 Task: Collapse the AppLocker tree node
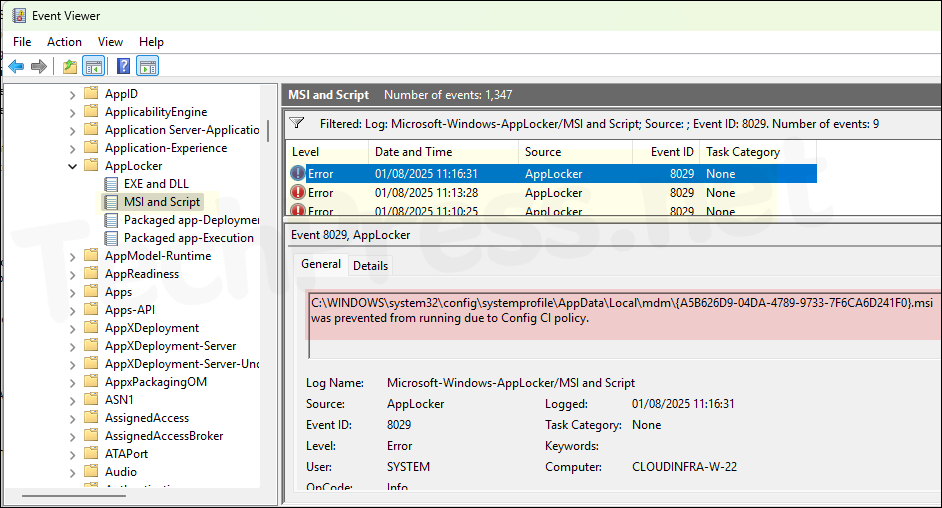(73, 166)
